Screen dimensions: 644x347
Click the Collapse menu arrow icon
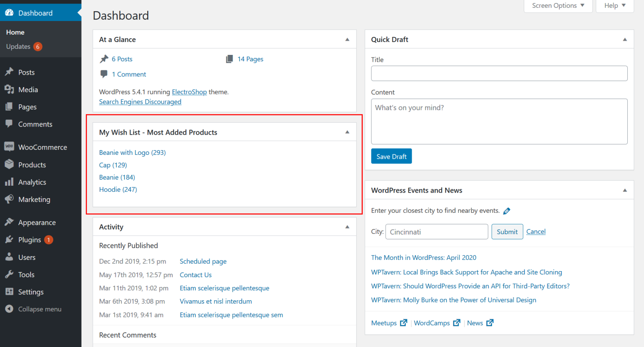point(10,309)
